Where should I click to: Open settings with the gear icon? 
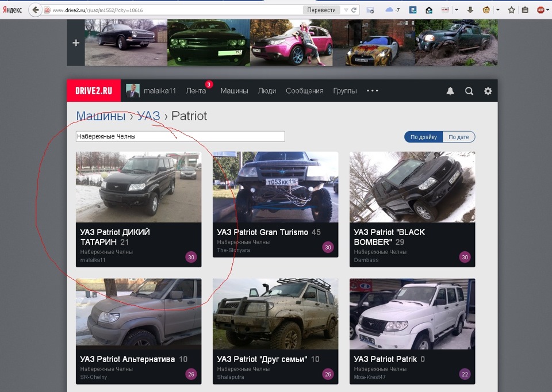point(488,91)
